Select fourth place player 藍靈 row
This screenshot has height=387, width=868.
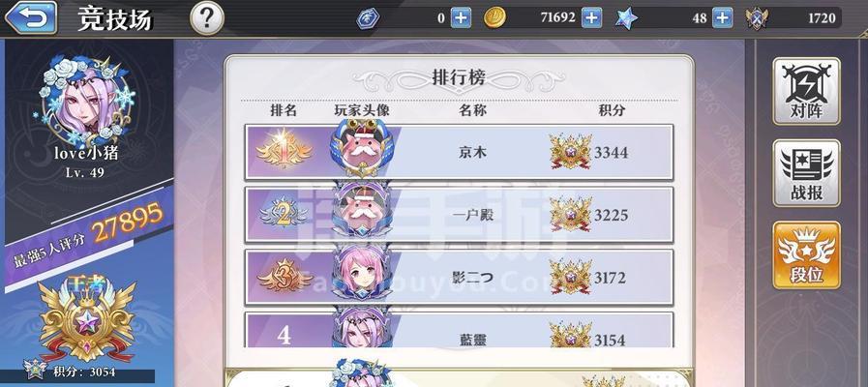(x=459, y=330)
